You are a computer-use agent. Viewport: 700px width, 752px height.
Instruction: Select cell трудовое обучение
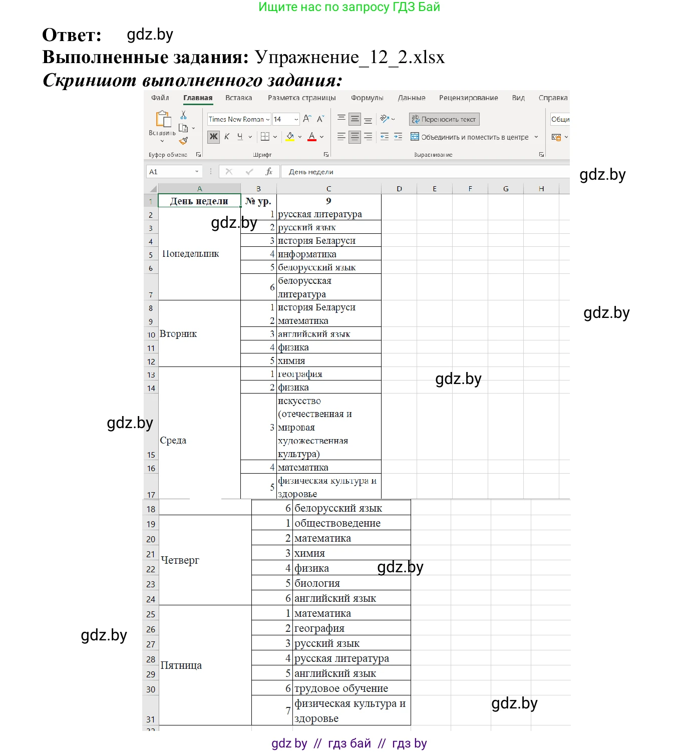[352, 688]
